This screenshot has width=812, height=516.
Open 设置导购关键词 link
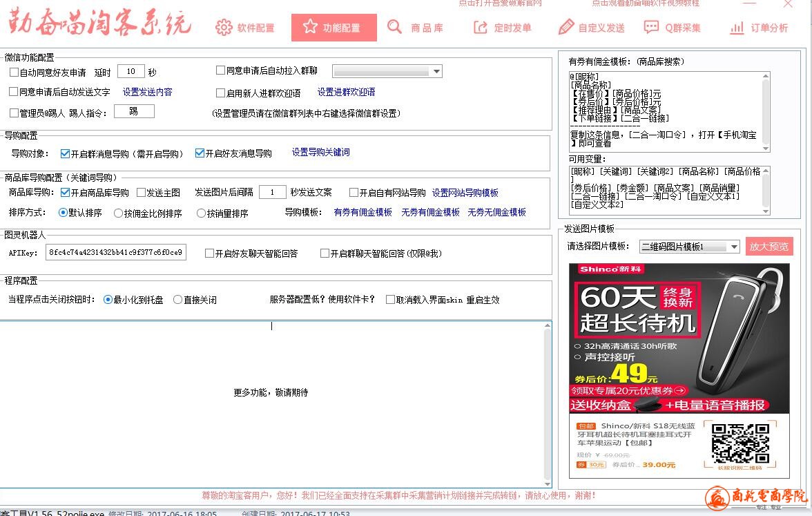click(320, 153)
